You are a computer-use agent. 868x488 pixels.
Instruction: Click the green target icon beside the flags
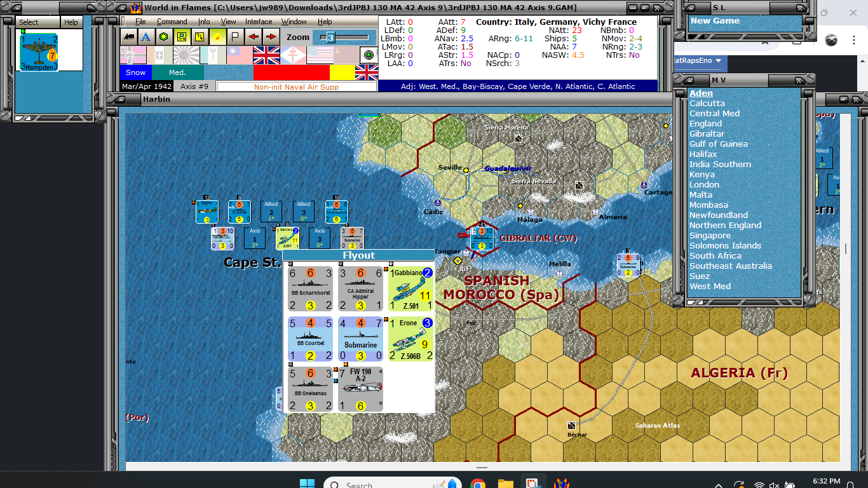[x=369, y=55]
